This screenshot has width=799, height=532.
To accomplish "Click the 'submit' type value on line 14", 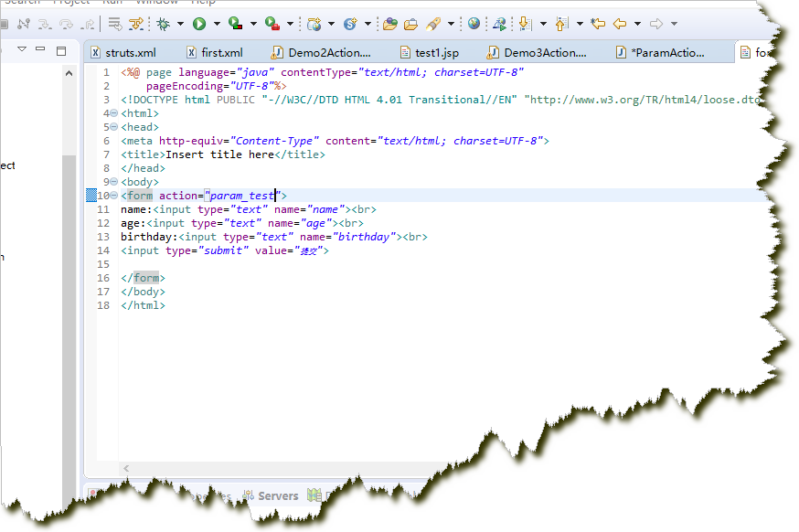I will (x=223, y=250).
